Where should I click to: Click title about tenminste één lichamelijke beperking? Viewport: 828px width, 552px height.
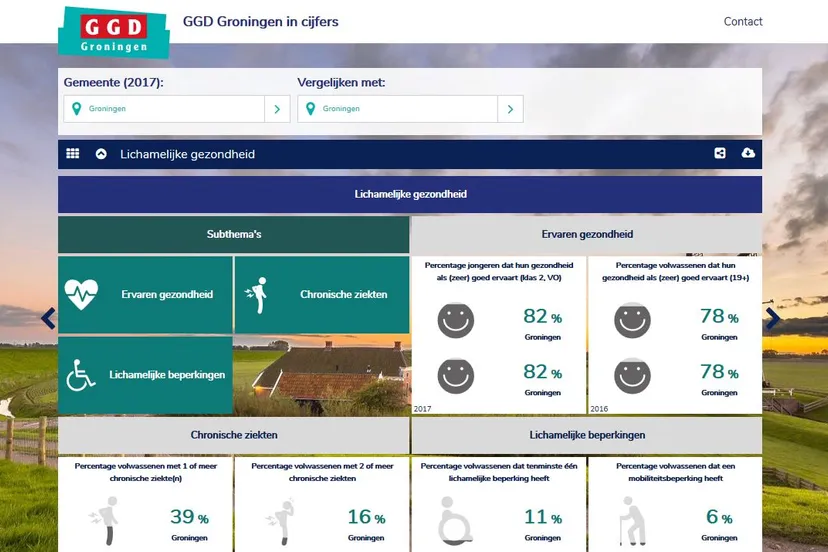point(498,472)
